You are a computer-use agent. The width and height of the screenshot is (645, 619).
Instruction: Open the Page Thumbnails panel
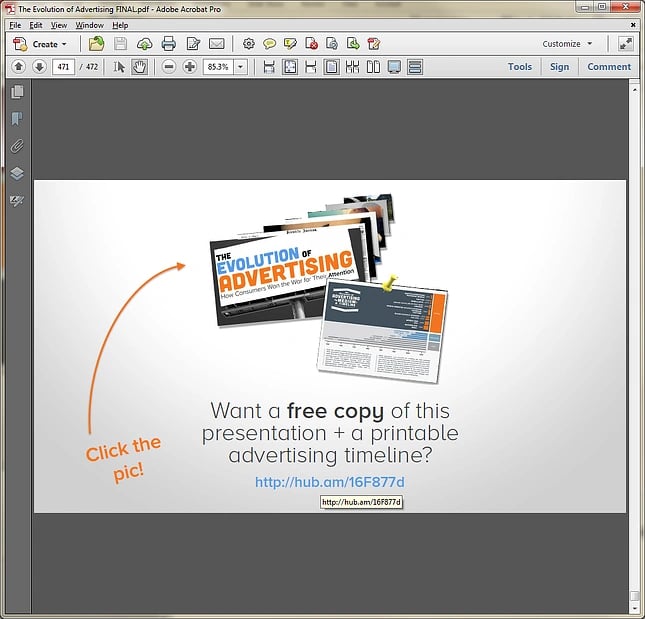point(17,92)
